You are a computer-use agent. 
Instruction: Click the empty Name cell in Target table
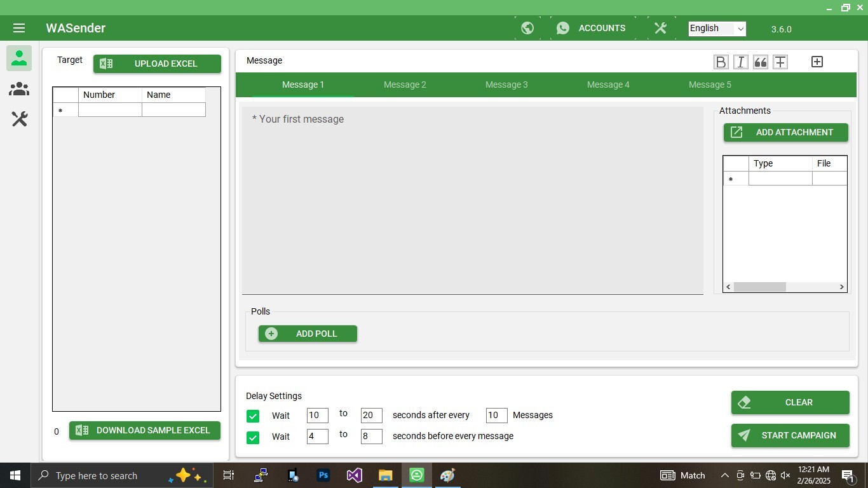[173, 110]
